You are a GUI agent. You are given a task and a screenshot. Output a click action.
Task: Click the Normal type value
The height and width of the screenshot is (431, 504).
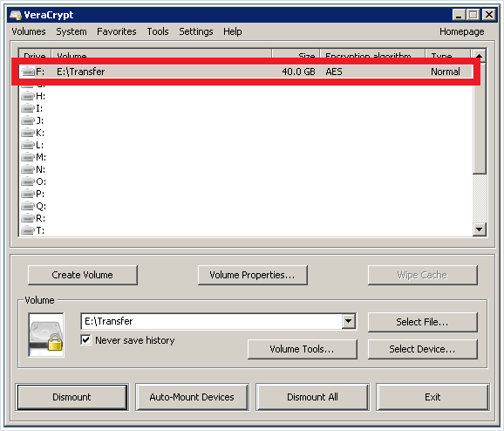tap(446, 72)
